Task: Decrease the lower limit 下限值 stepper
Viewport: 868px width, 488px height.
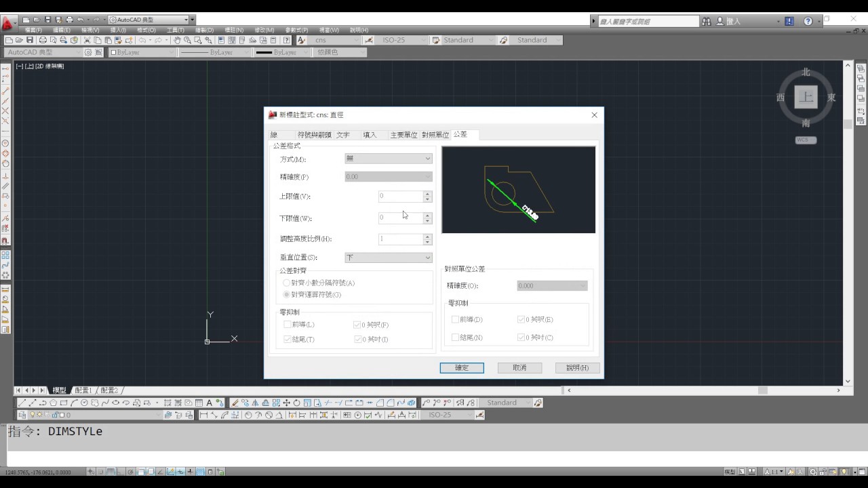Action: pyautogui.click(x=427, y=221)
